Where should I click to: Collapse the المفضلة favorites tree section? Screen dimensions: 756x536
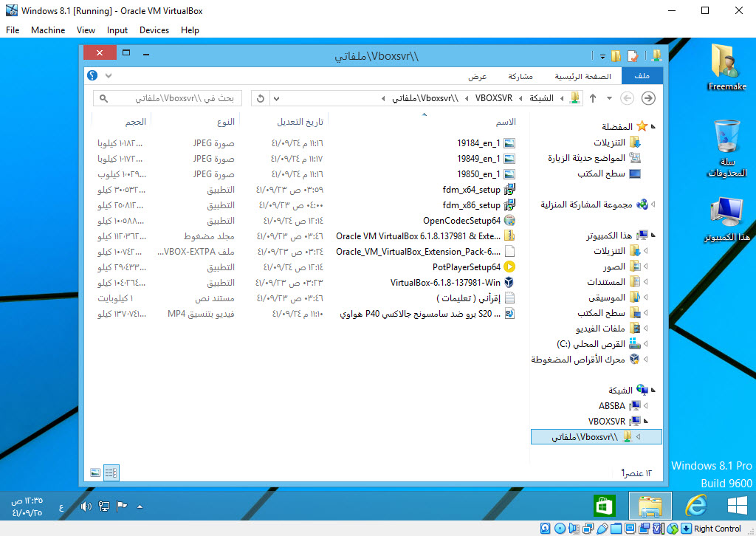coord(653,127)
